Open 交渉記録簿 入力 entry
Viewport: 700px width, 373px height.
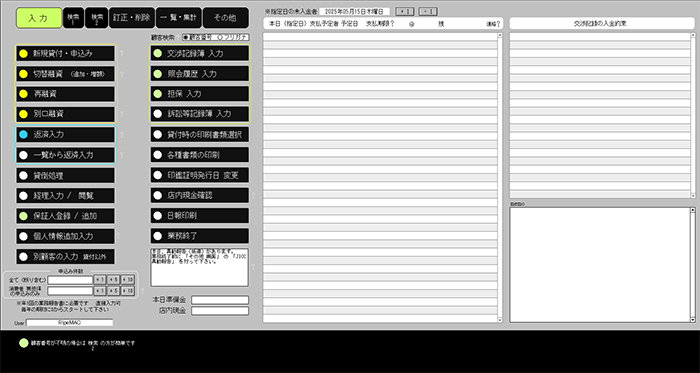(200, 54)
